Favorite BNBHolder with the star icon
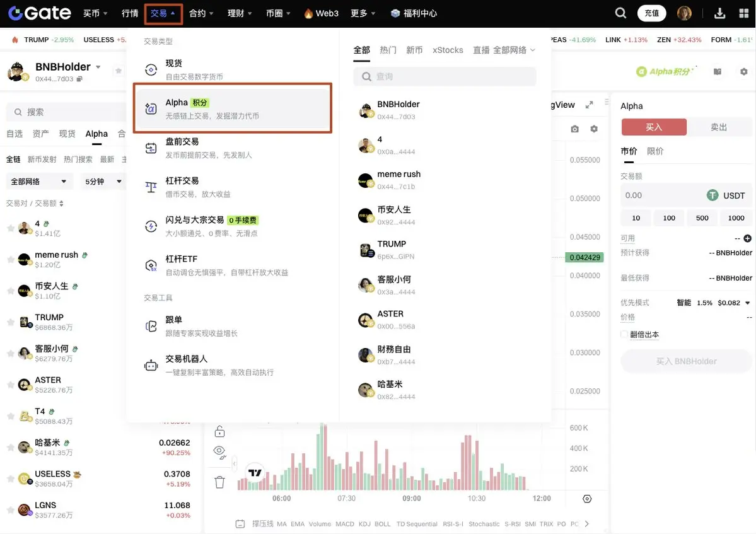The image size is (756, 534). pyautogui.click(x=119, y=71)
